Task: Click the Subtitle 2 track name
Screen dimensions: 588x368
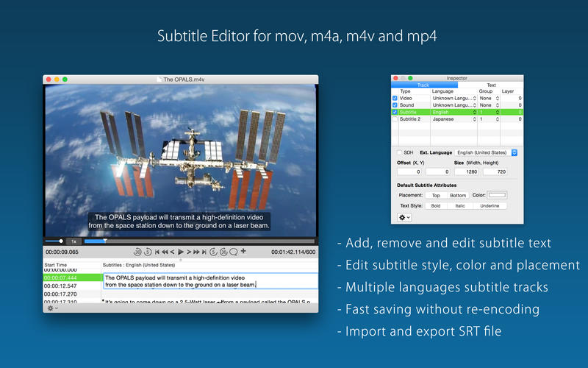Action: [410, 119]
